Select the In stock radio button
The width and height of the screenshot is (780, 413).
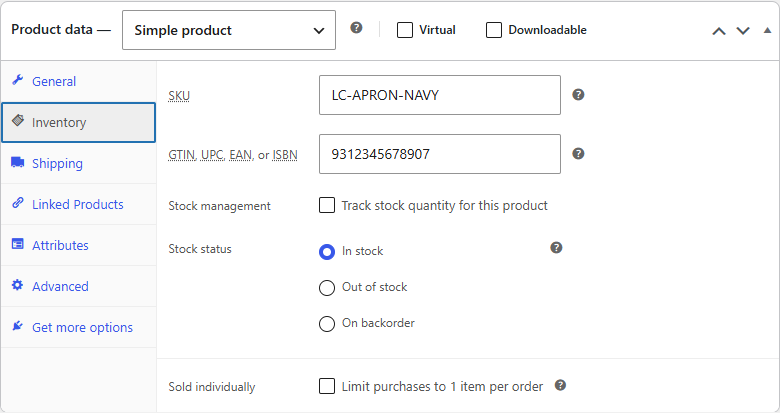coord(327,252)
